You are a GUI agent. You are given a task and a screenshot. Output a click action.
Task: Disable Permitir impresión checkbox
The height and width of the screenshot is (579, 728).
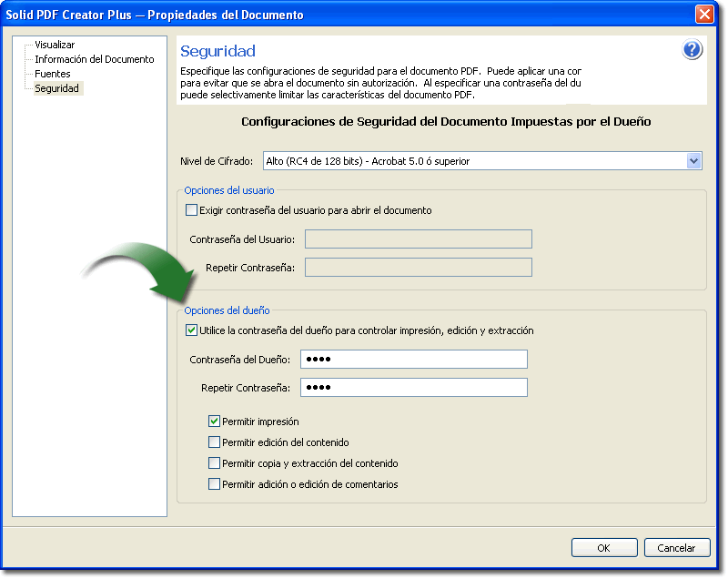(214, 422)
